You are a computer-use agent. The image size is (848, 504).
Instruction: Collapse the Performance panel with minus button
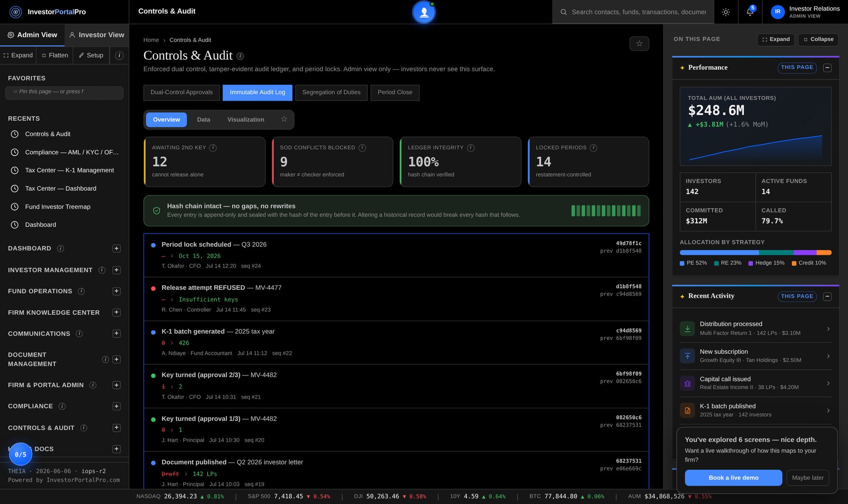click(827, 68)
